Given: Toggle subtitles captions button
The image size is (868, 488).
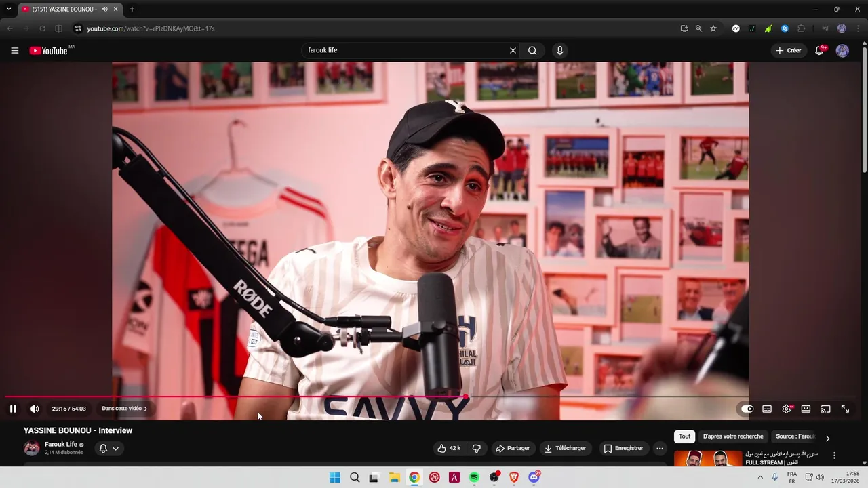Looking at the screenshot, I should tap(767, 409).
